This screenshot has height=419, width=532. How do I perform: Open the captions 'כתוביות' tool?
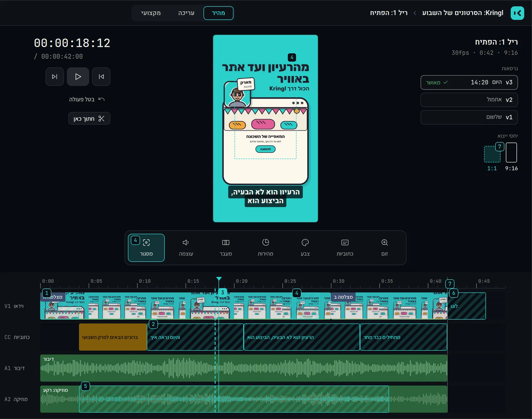coord(345,248)
